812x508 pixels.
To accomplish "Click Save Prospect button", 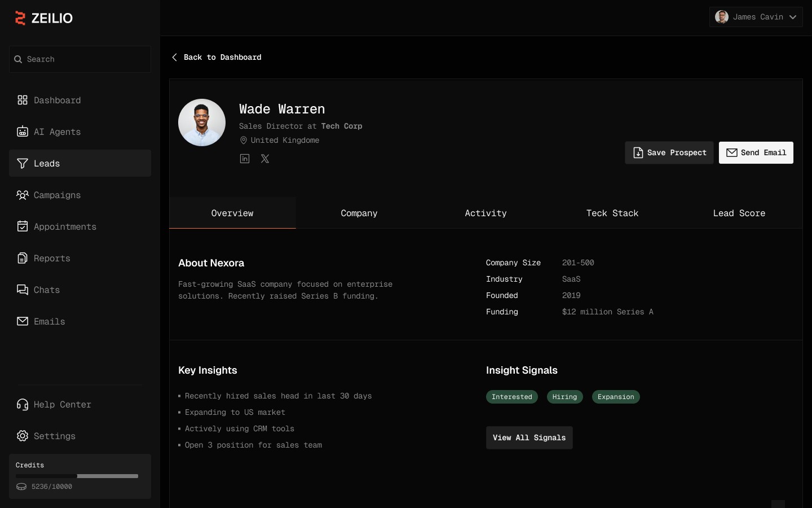I will (669, 152).
